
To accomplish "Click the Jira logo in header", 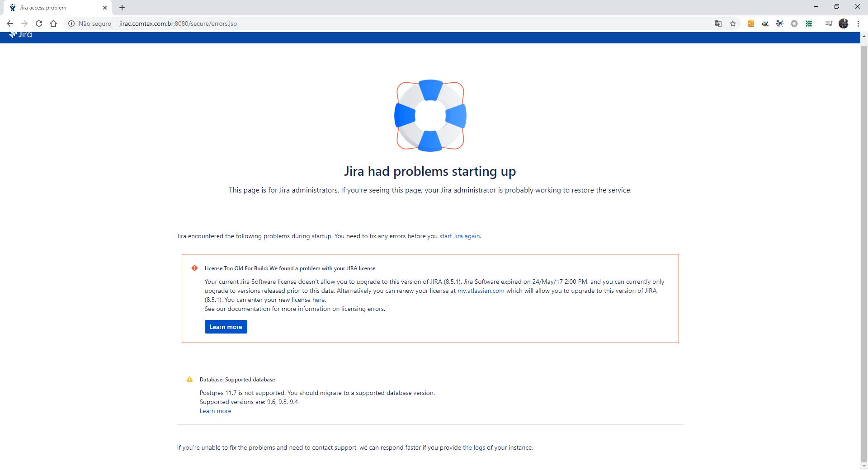I will click(20, 34).
